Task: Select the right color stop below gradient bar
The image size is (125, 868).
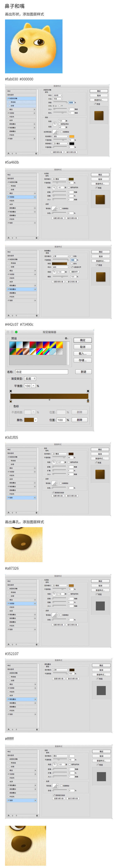Action: coord(88,401)
